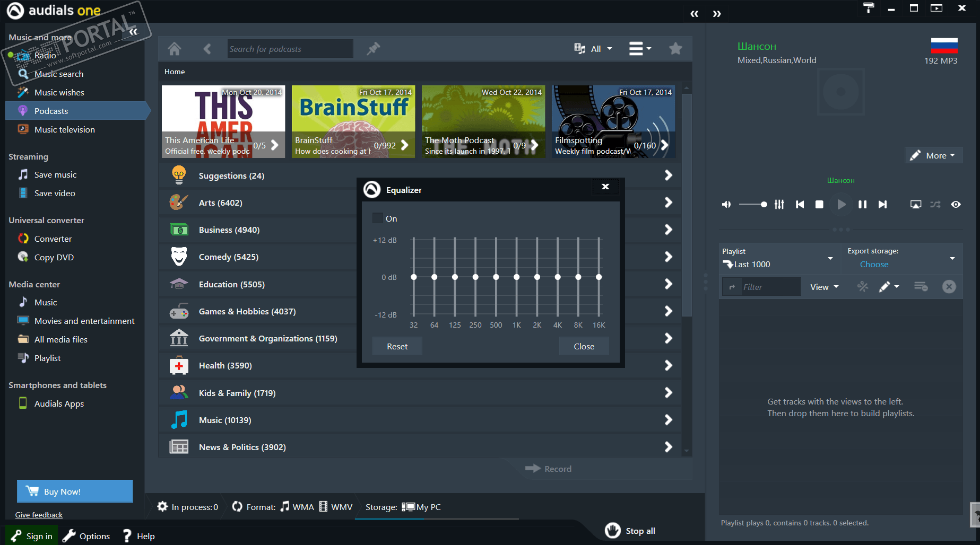Toggle shuffle playback mode
This screenshot has width=980, height=545.
click(935, 204)
